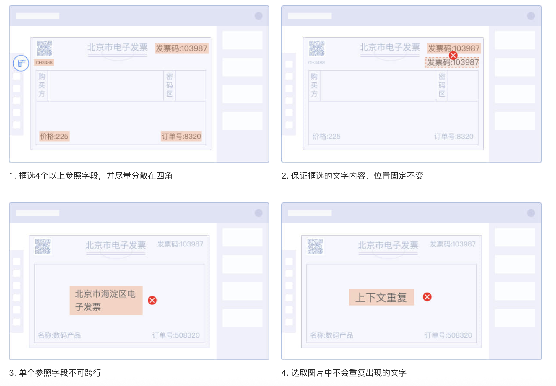
Task: Click caption 3 about single field no line-wrap
Action: point(55,373)
